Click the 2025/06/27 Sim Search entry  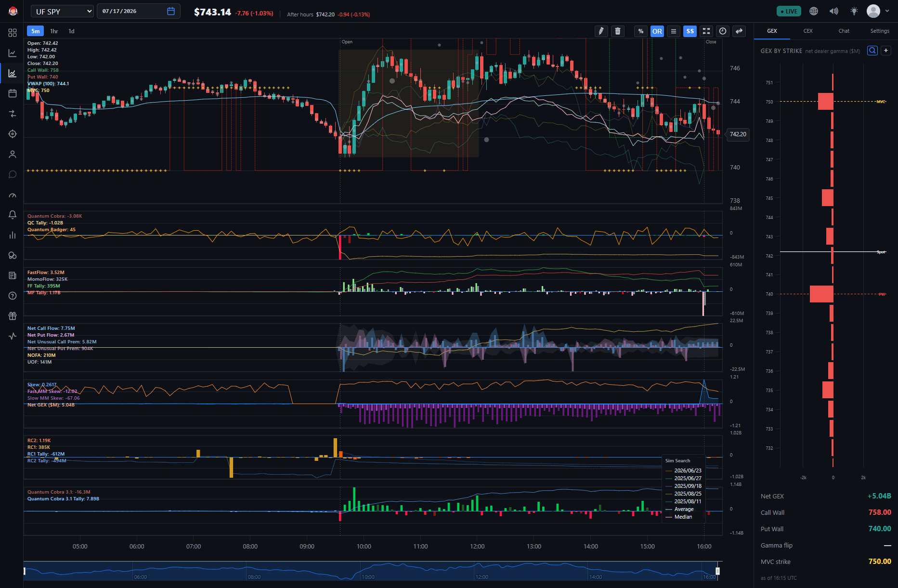684,478
